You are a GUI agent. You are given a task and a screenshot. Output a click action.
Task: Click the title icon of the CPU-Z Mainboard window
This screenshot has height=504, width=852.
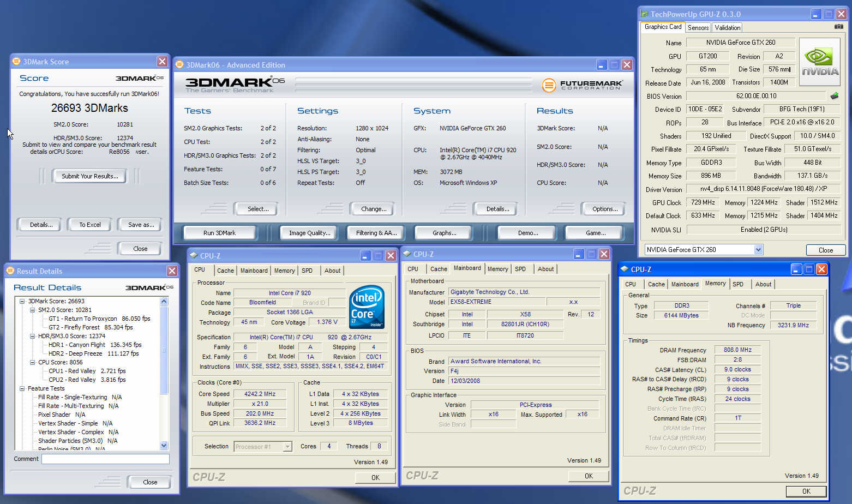[x=407, y=254]
